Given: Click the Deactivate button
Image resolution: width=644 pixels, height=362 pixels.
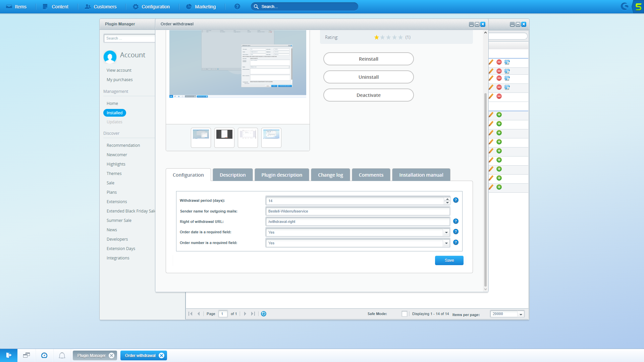Looking at the screenshot, I should coord(369,95).
